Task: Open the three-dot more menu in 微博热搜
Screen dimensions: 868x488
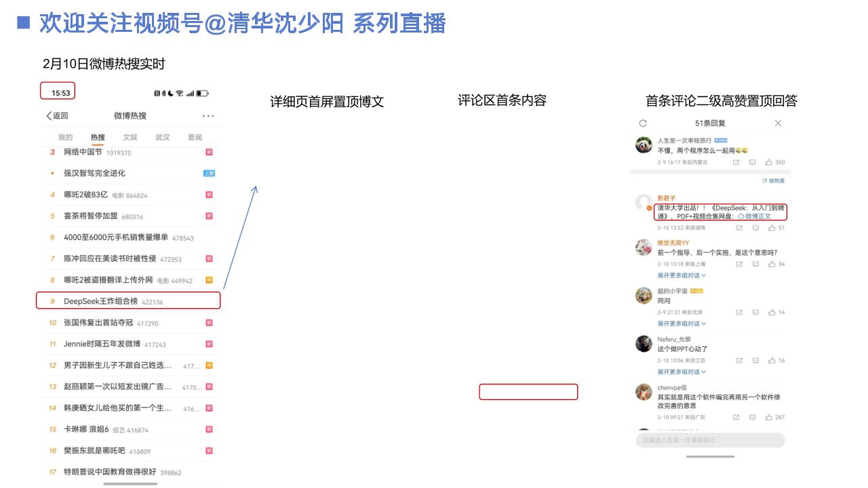Action: click(x=208, y=116)
